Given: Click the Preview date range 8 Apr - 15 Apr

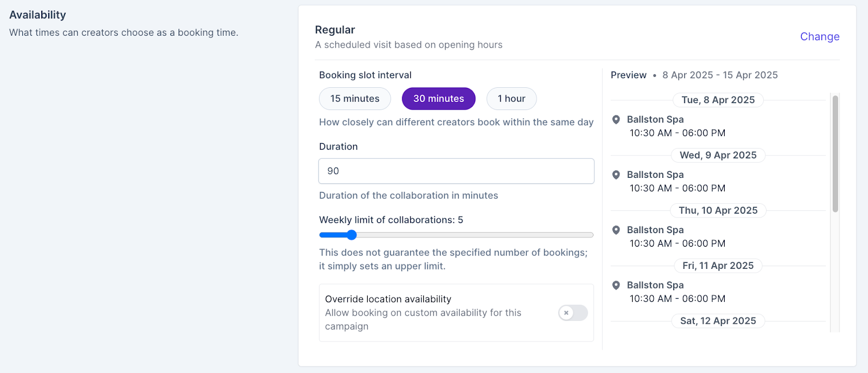Looking at the screenshot, I should coord(719,75).
